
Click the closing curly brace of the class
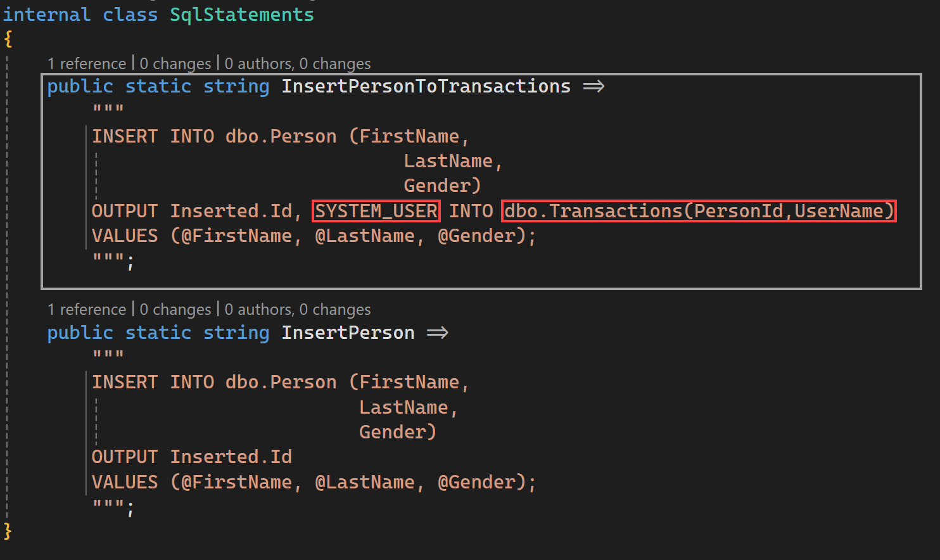(8, 530)
